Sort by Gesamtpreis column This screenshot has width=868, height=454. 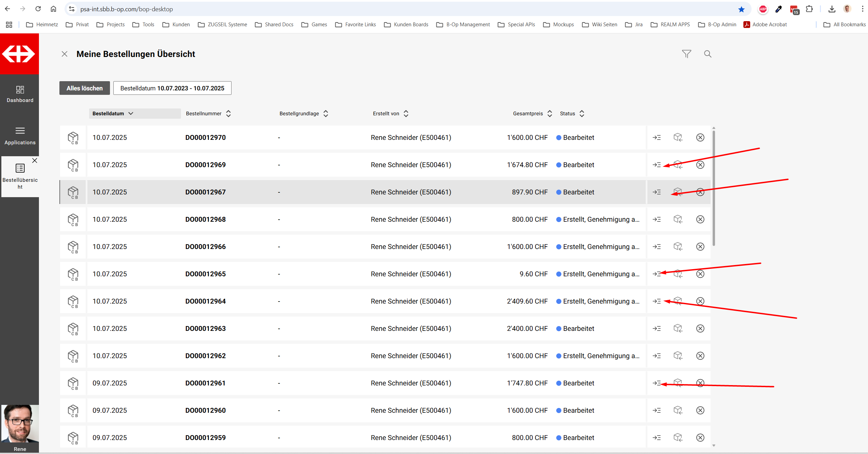tap(549, 114)
